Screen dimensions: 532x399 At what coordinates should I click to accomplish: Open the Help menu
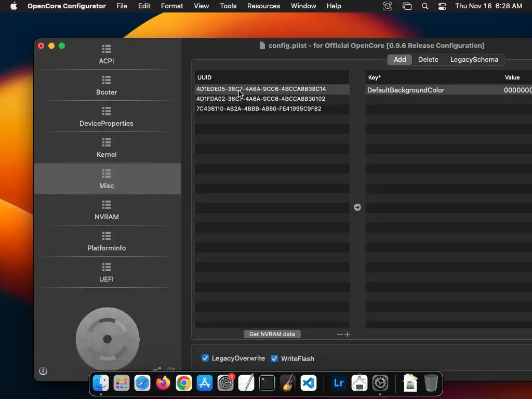click(334, 6)
